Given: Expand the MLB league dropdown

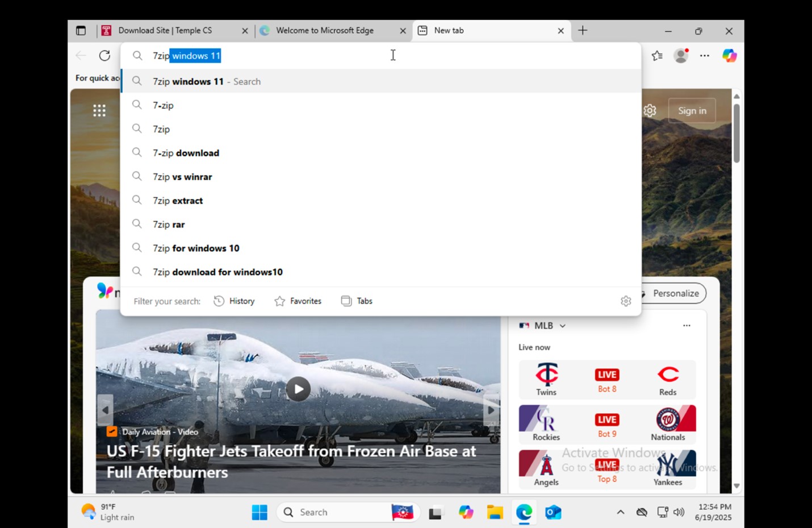Looking at the screenshot, I should pyautogui.click(x=563, y=326).
